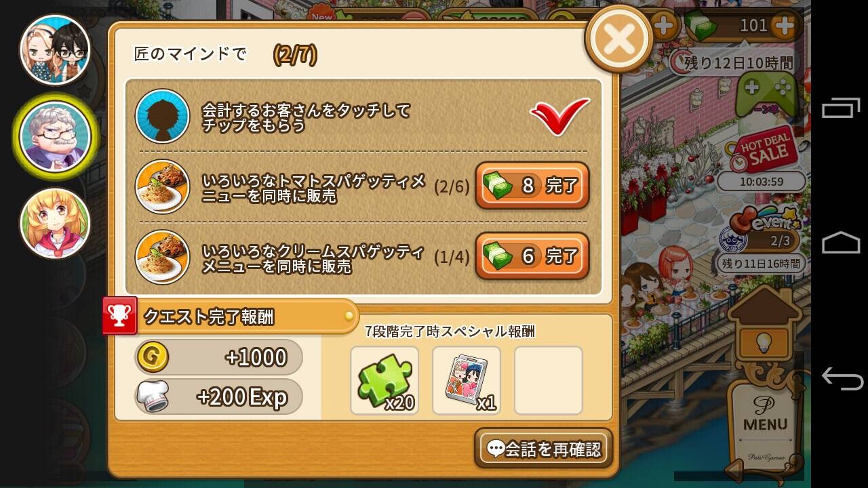The image size is (868, 488).
Task: Open 会話を再確認 conversation review
Action: (x=544, y=449)
